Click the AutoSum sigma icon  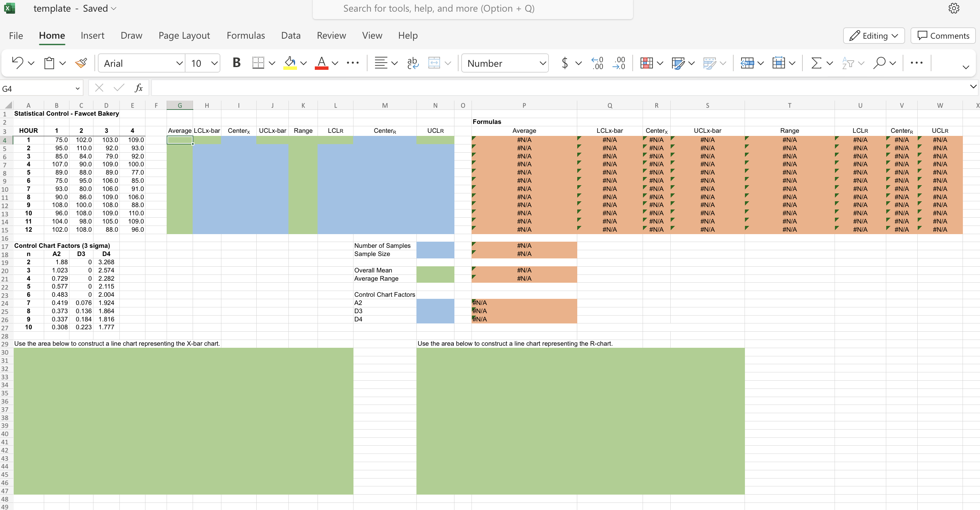tap(816, 63)
